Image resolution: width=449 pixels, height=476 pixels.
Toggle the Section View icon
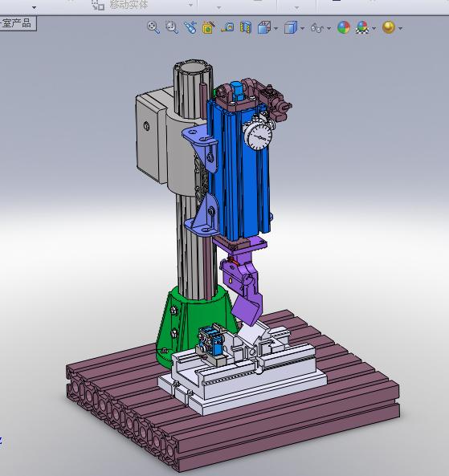[x=246, y=27]
